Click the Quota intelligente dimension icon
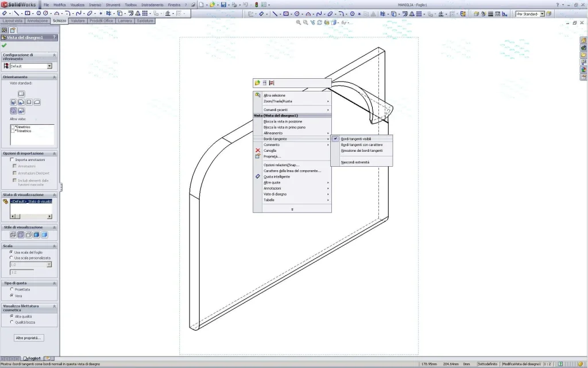This screenshot has width=588, height=368. click(x=258, y=177)
